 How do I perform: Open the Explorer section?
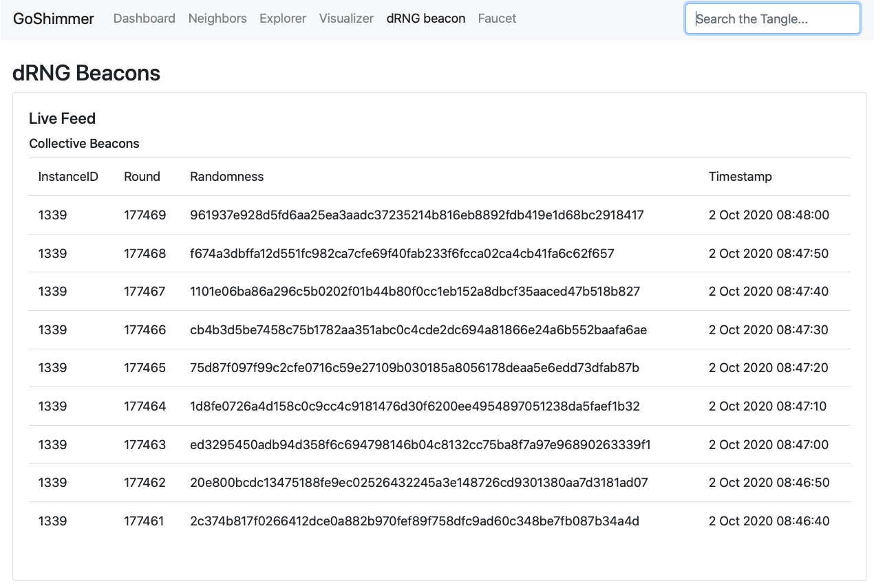click(x=283, y=19)
